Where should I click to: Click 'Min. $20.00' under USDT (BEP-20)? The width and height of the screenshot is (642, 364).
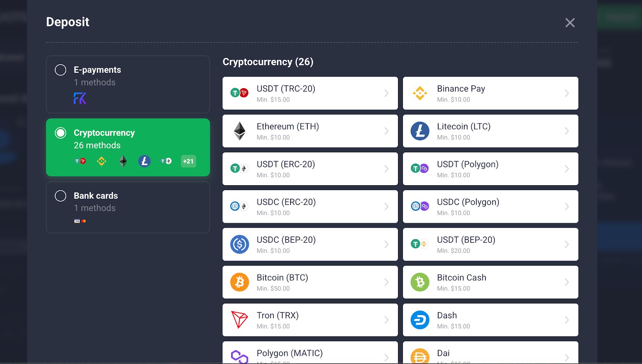[x=453, y=251]
